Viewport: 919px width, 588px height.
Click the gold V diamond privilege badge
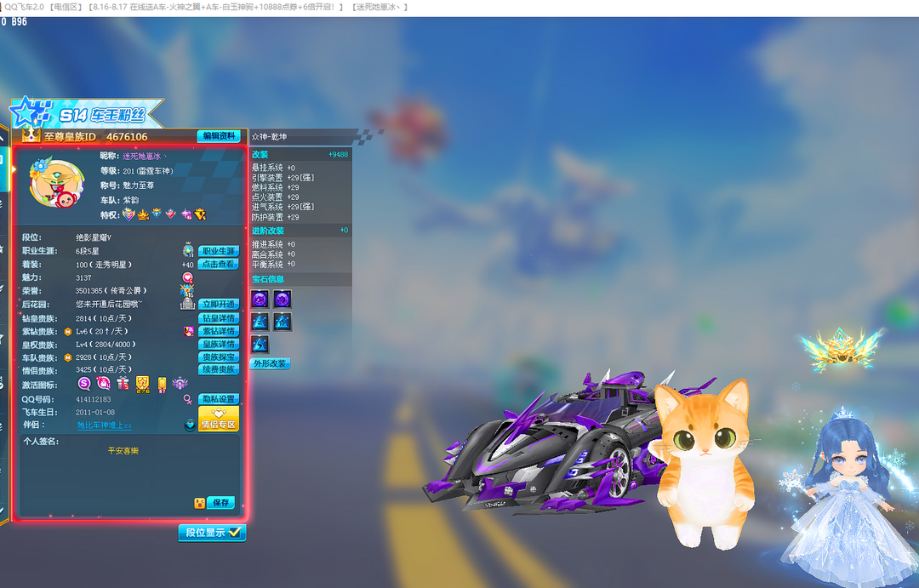201,214
